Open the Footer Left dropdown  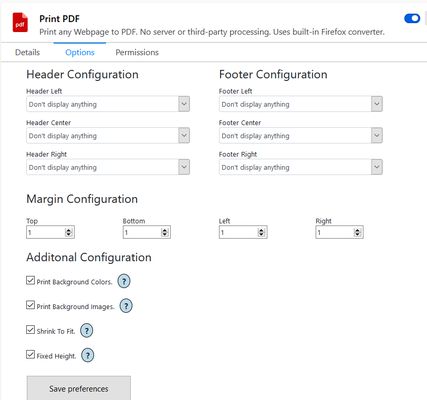point(301,104)
